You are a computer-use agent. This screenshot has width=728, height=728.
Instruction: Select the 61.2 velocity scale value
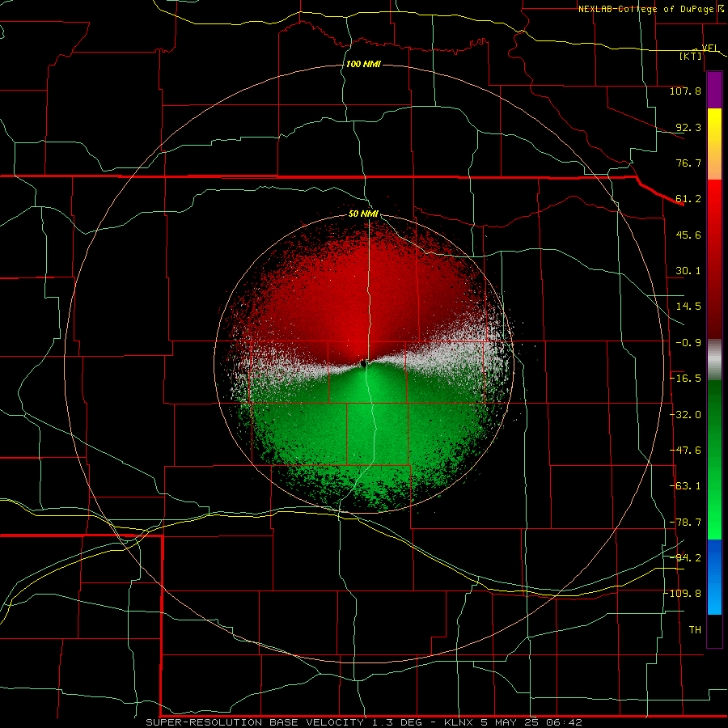[x=688, y=199]
